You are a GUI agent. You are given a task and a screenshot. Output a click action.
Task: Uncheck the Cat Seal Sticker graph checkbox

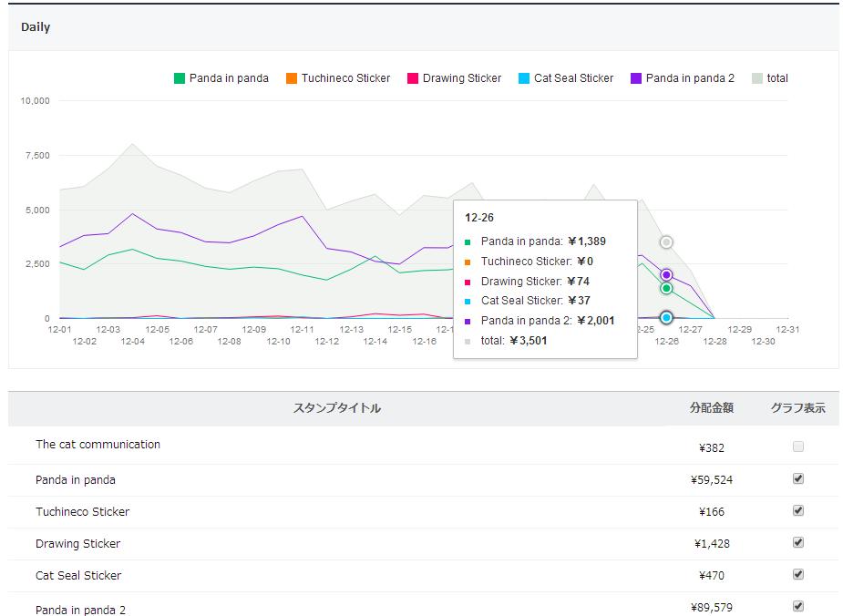tap(798, 574)
